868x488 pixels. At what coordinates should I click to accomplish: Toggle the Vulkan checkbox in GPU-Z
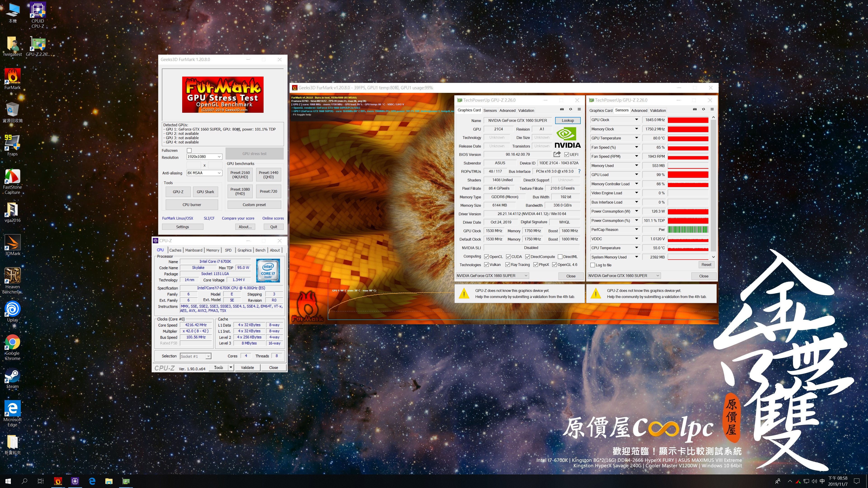486,265
